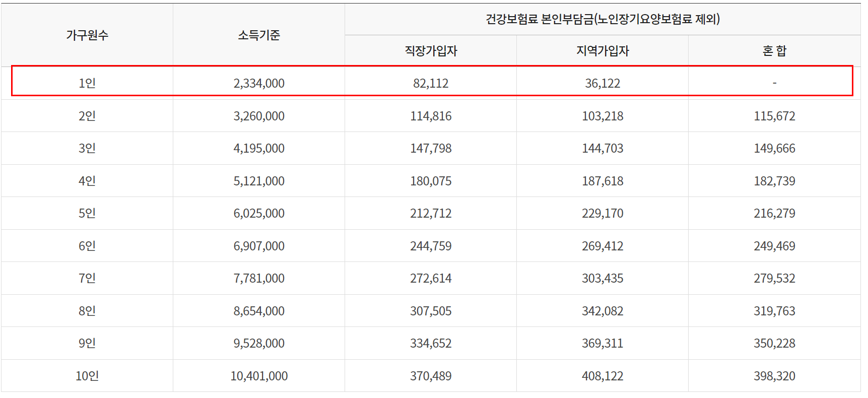Select the 149,666 cell
Image resolution: width=868 pixels, height=398 pixels.
coord(774,148)
